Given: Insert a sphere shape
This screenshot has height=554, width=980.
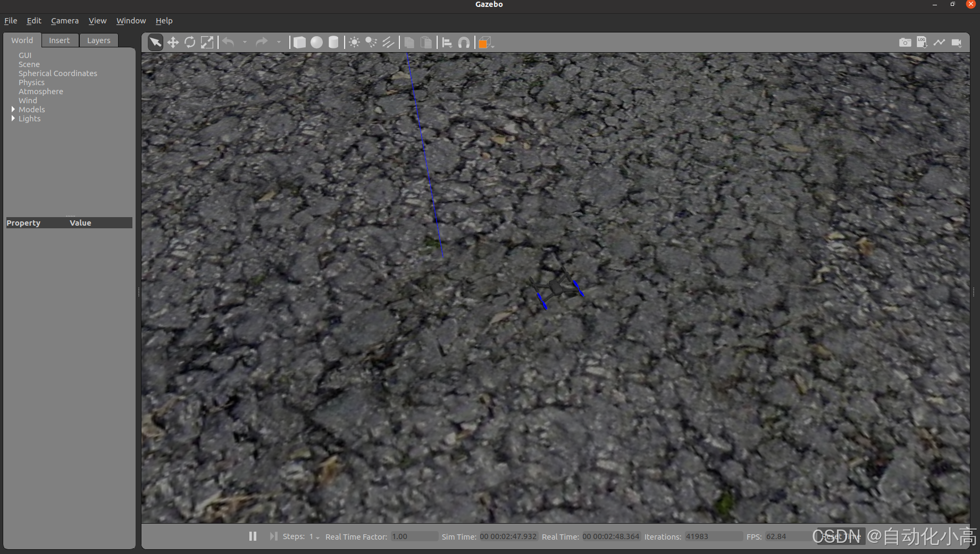Looking at the screenshot, I should pyautogui.click(x=316, y=43).
